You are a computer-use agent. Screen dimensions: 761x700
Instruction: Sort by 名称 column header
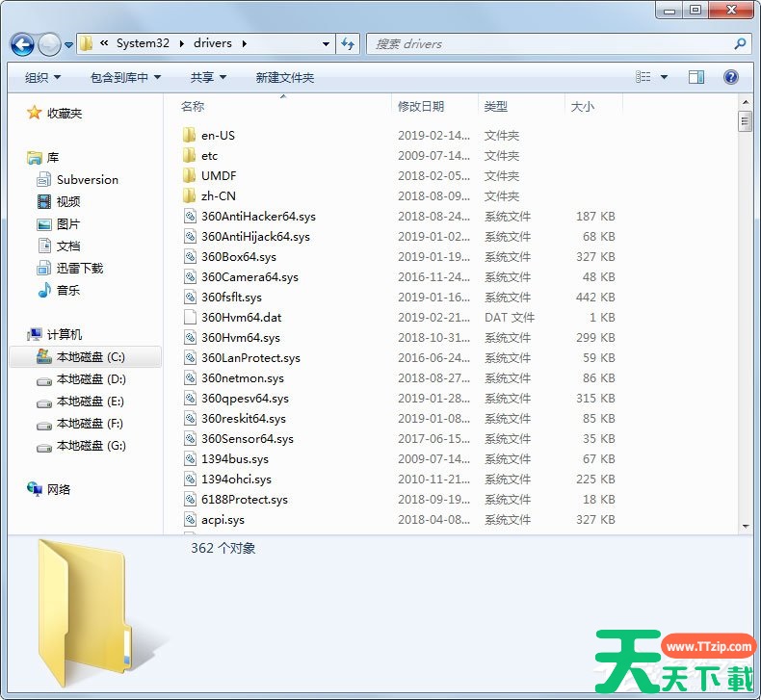tap(193, 106)
